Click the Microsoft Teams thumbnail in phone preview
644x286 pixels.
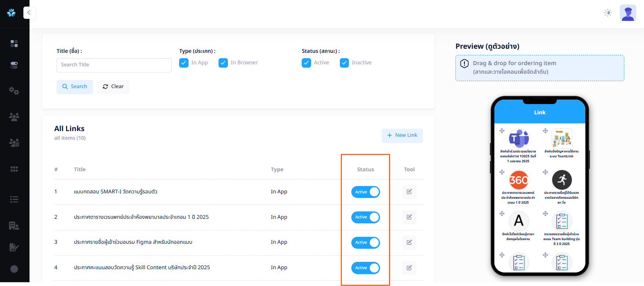point(519,138)
